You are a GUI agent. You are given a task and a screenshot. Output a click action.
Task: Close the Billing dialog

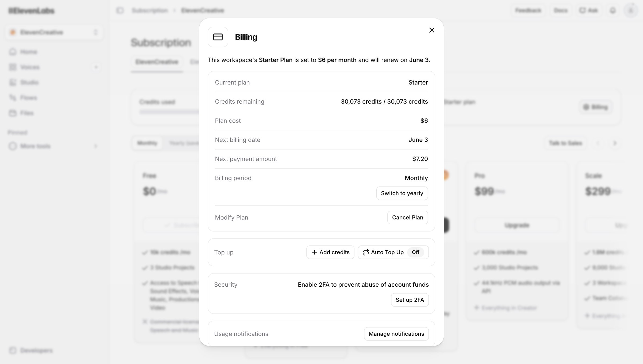(x=432, y=30)
